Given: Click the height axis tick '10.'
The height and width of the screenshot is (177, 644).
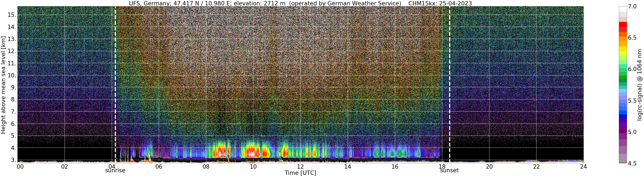Looking at the screenshot, I should (12, 75).
